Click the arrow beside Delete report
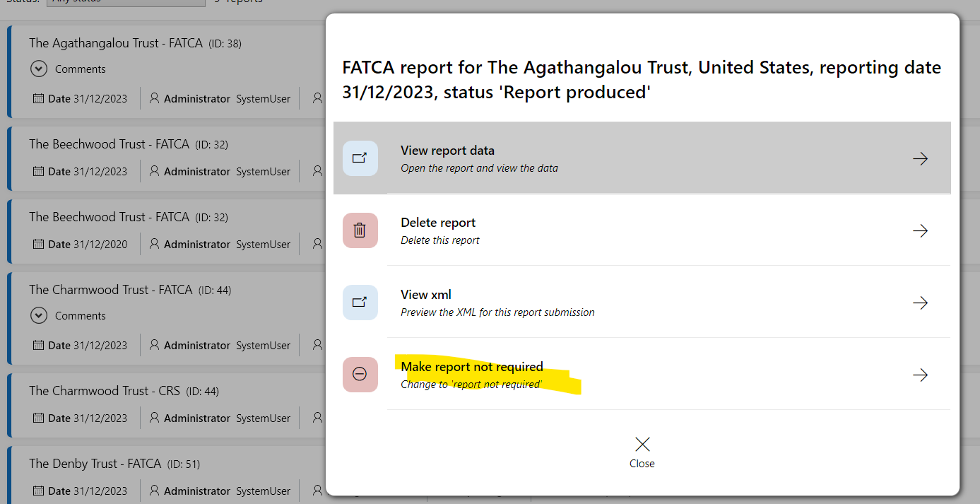Image resolution: width=980 pixels, height=504 pixels. (x=920, y=231)
